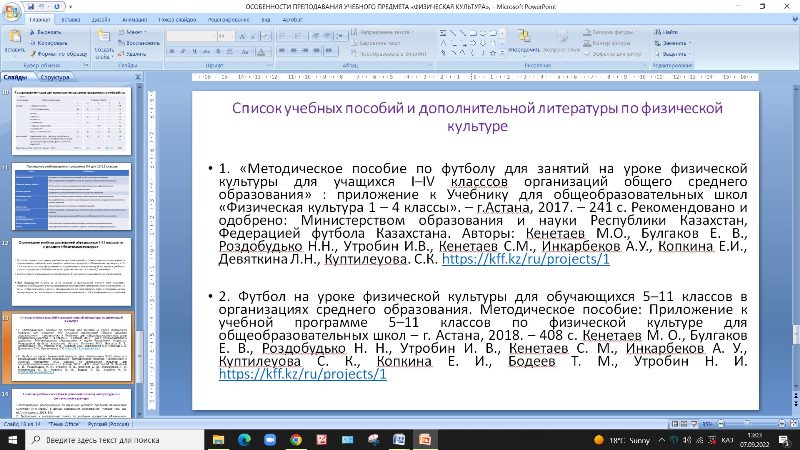
Task: Open first https://kff.kz/ru/projects/1 link after Куптилеуова С.К.
Action: [x=526, y=259]
